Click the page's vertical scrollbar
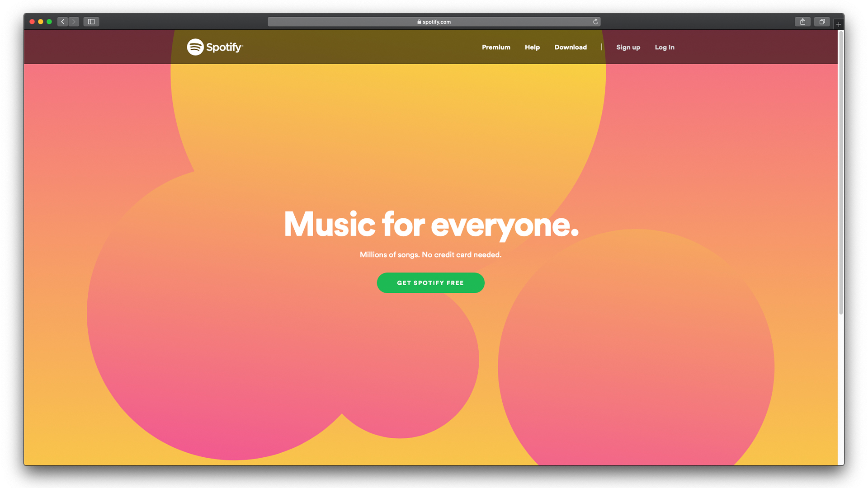868x488 pixels. point(841,173)
